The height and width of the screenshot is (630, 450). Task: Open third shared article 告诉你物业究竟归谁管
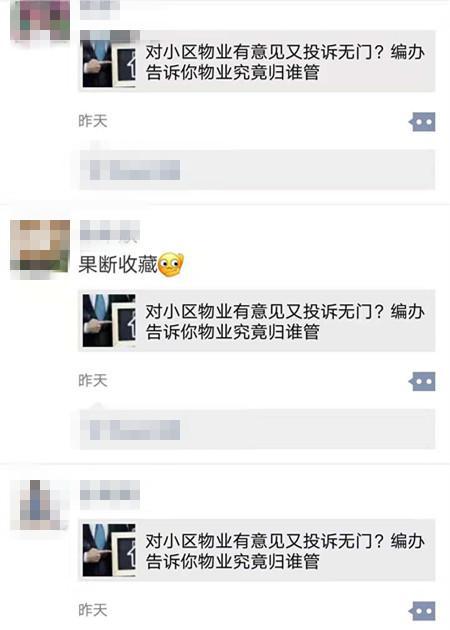tap(257, 550)
